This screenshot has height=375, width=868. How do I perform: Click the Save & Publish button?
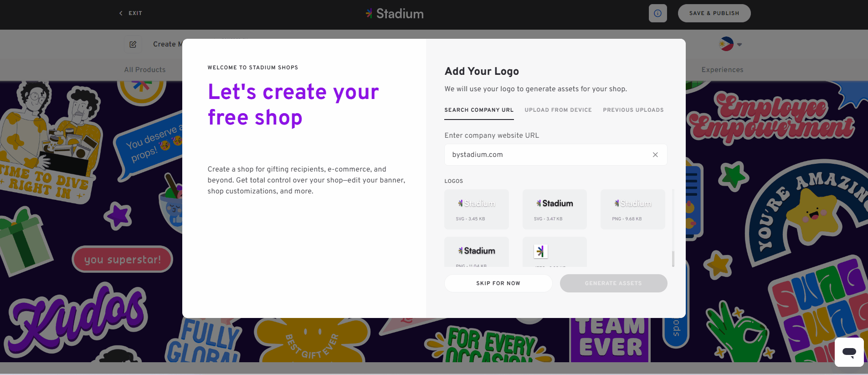pos(714,13)
